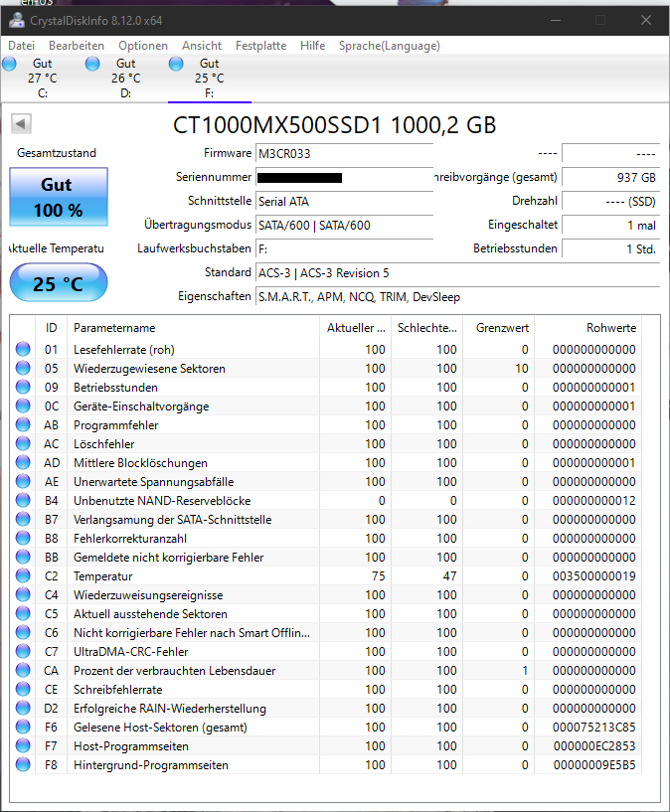Open the Optionen menu
Viewport: 670px width, 812px height.
tap(143, 46)
